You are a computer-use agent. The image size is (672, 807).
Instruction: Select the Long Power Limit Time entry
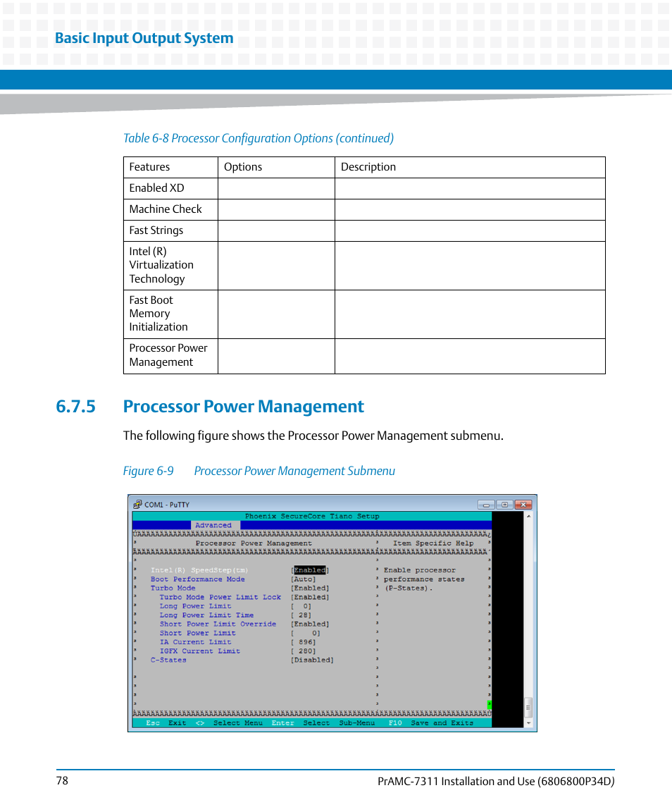(206, 615)
